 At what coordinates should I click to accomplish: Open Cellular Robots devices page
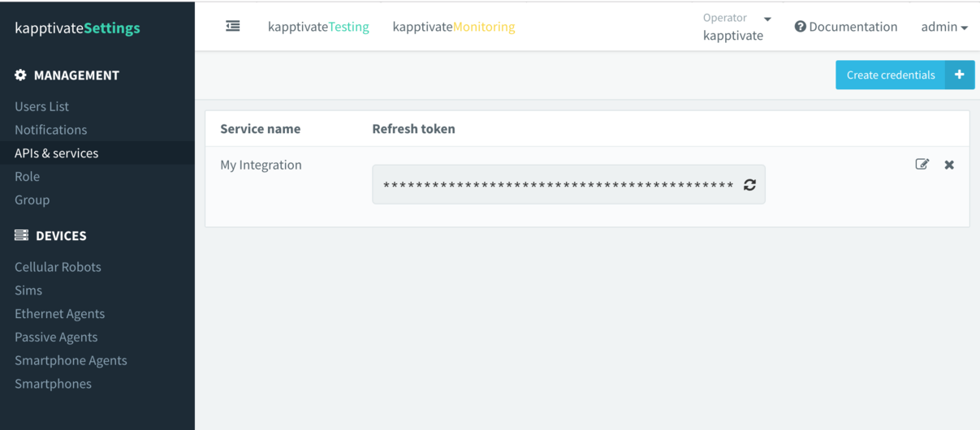click(x=58, y=267)
